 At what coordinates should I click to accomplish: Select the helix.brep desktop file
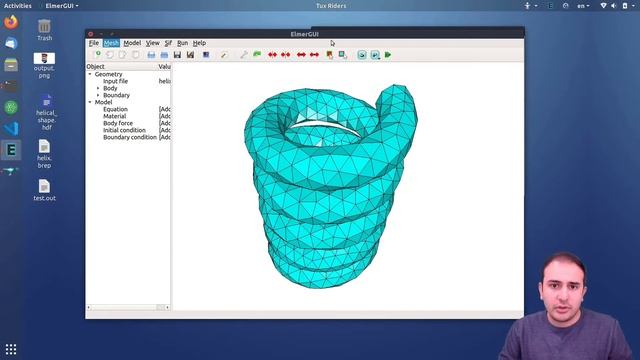44,154
